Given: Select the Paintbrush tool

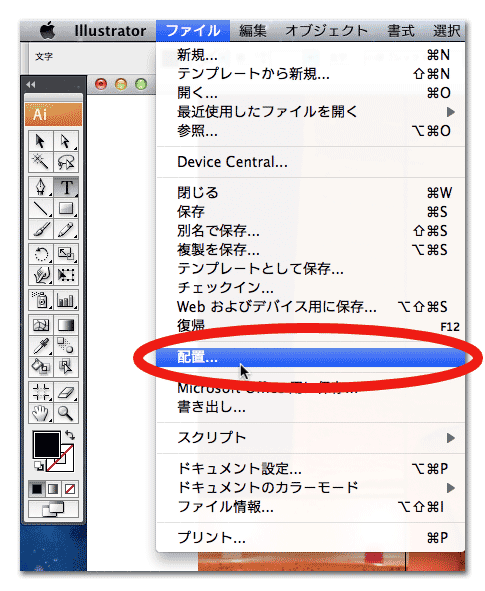Looking at the screenshot, I should [x=40, y=229].
